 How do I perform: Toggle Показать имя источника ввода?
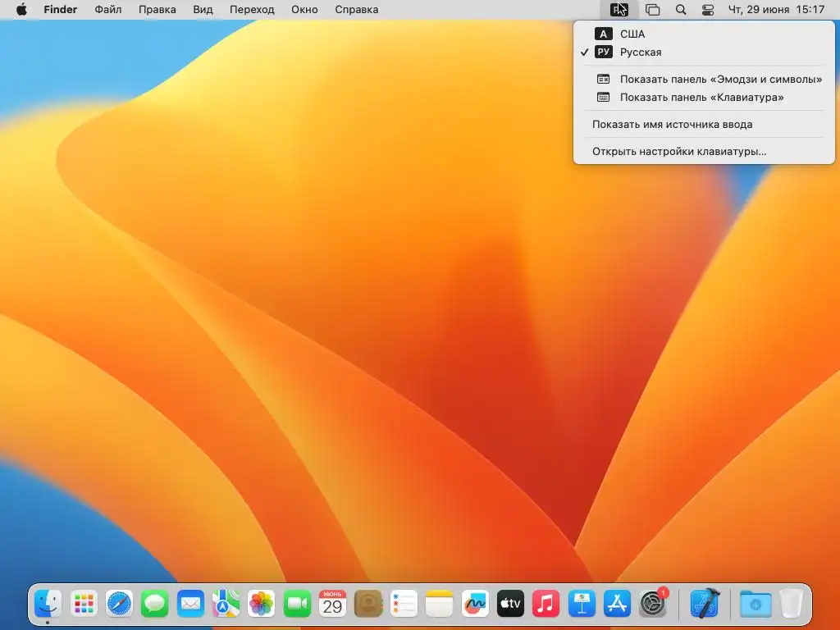click(x=704, y=125)
